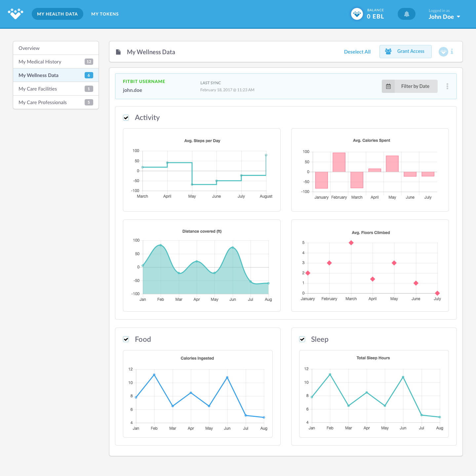The width and height of the screenshot is (476, 476).
Task: Click the July diamond in Avg. Floors Climbed
Action: coord(437,293)
